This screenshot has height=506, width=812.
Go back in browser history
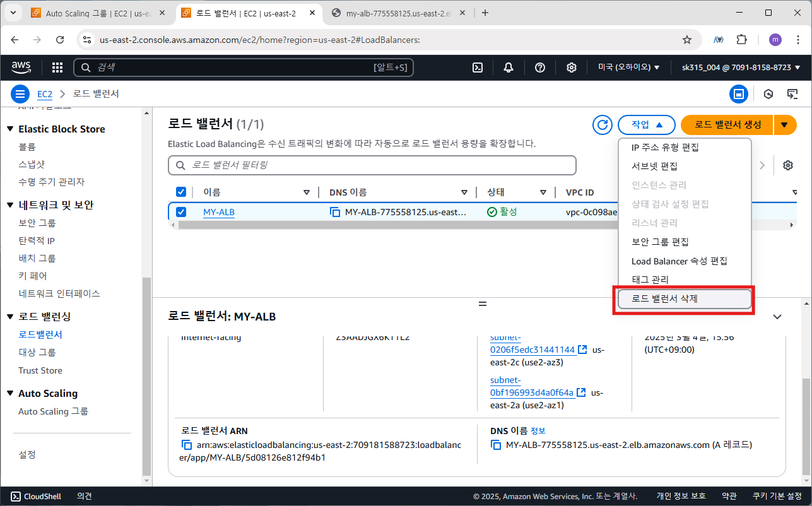(x=15, y=39)
